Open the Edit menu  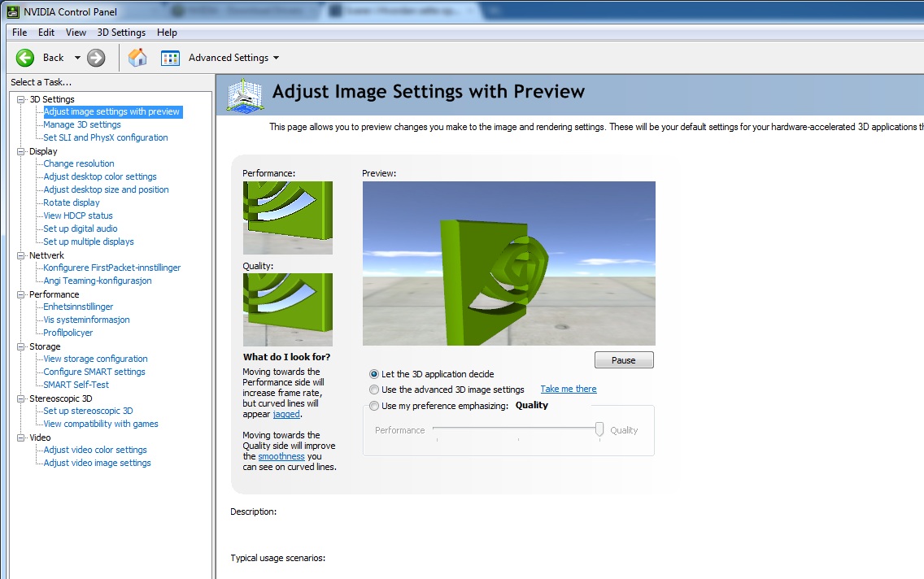point(46,33)
